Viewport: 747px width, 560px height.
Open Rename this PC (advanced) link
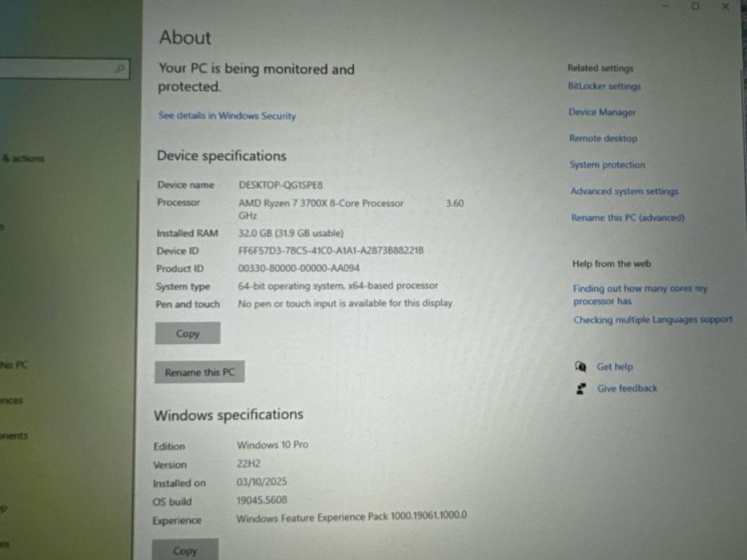coord(628,218)
